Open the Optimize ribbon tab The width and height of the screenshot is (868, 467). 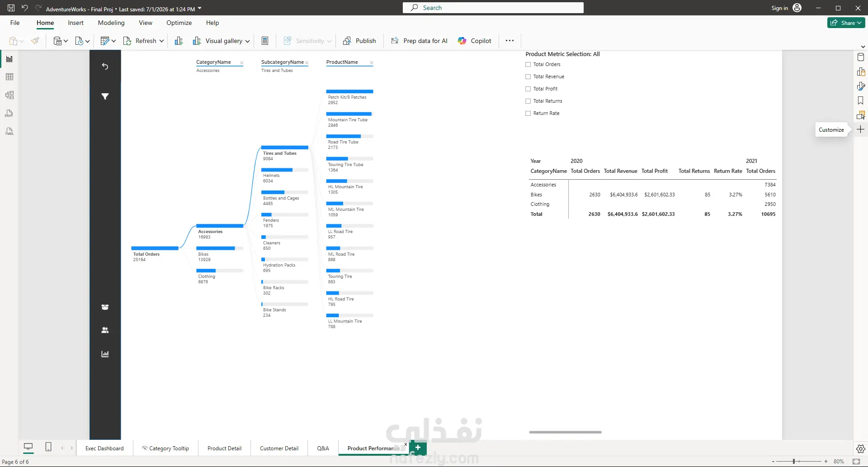pos(179,23)
